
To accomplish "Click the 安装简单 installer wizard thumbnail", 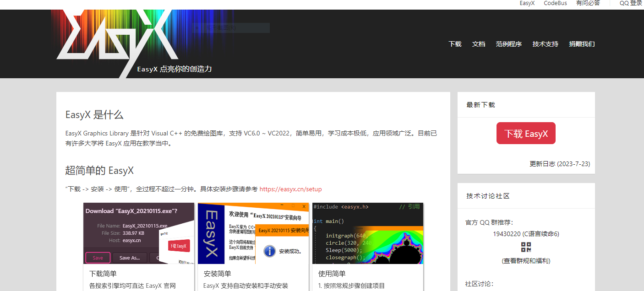I will (253, 233).
